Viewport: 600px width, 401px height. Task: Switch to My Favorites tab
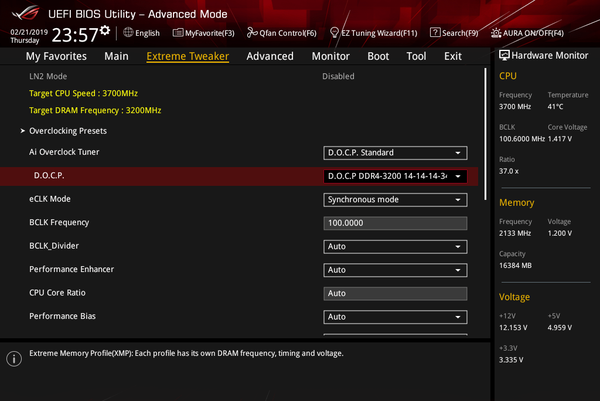(x=56, y=56)
